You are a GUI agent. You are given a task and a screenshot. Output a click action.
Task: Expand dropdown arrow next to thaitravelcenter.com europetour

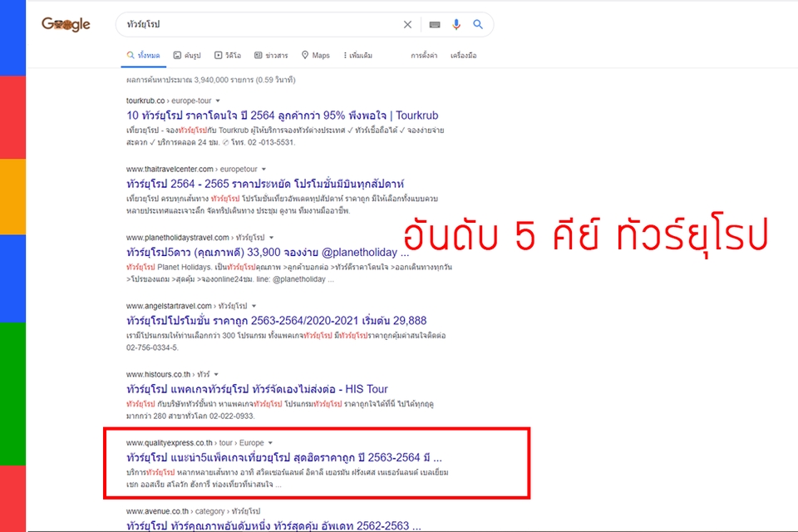[x=264, y=169]
